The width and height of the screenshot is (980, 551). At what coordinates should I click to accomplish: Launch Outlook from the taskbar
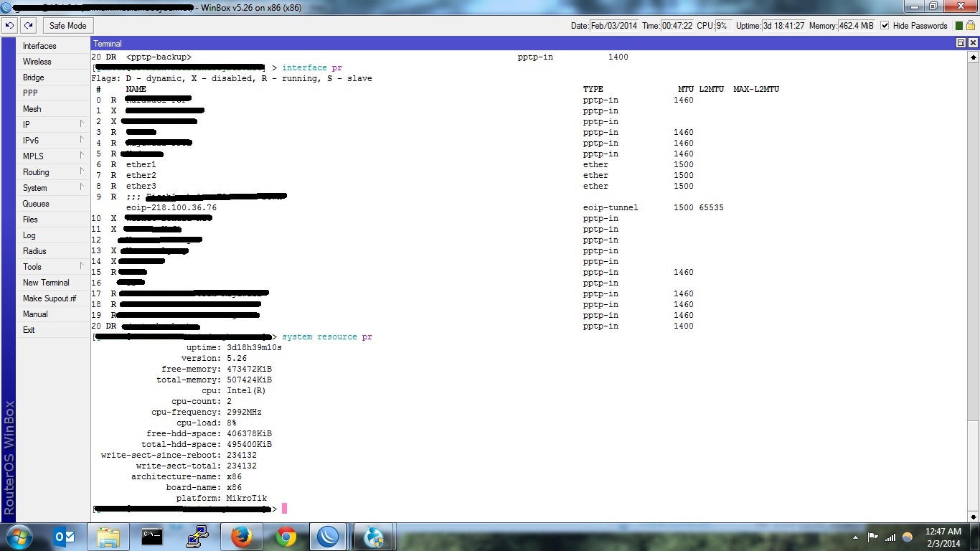[65, 537]
